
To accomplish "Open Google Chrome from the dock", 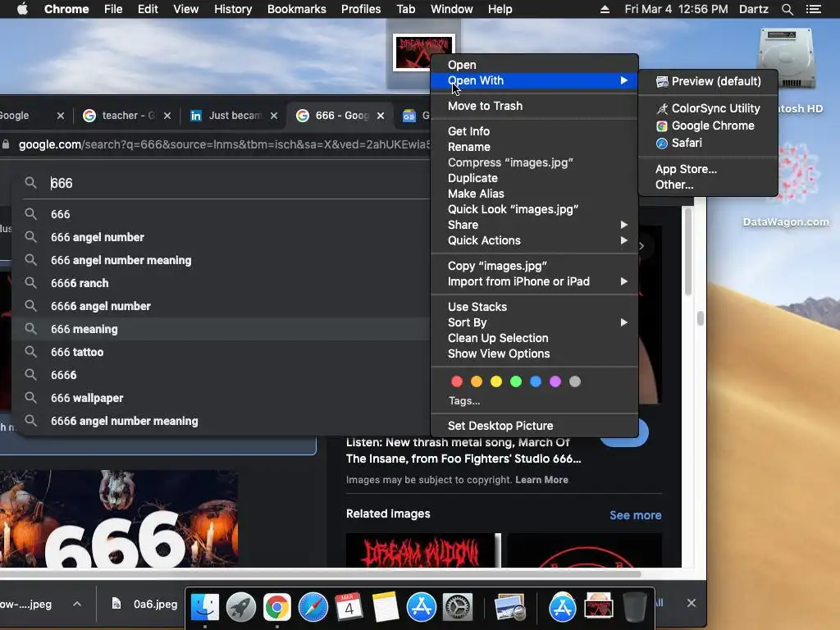I will click(x=276, y=607).
